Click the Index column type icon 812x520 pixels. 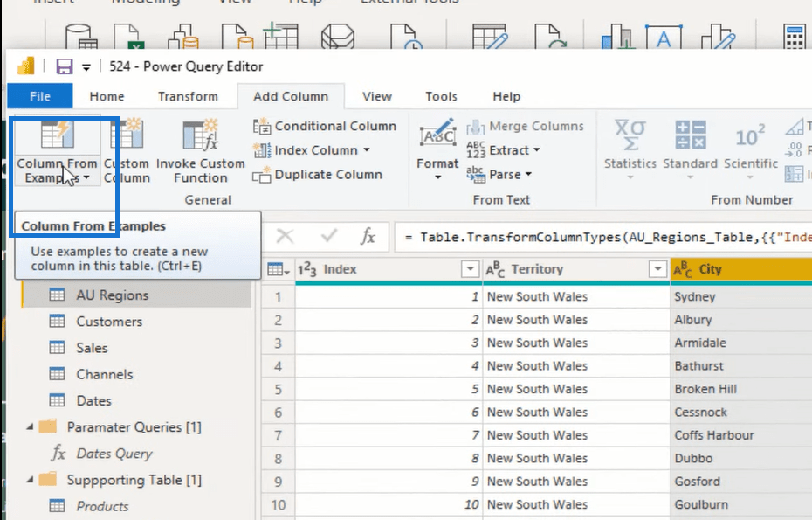[306, 269]
